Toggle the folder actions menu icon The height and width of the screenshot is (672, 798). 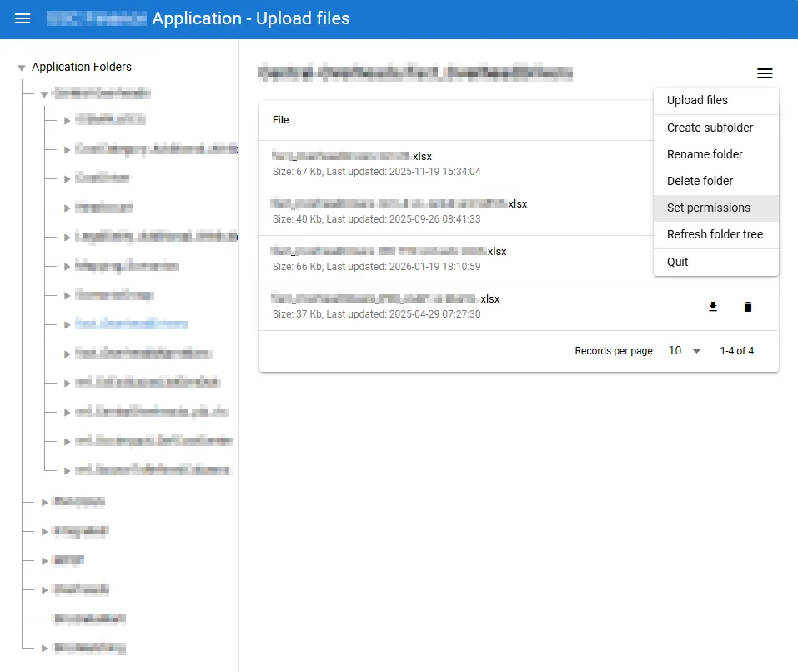click(765, 73)
